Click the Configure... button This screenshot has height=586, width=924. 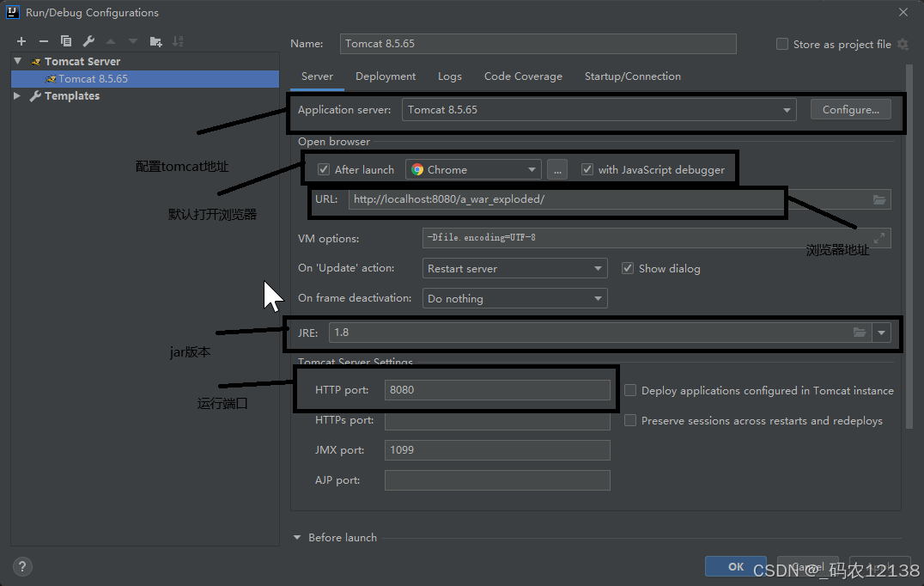850,110
